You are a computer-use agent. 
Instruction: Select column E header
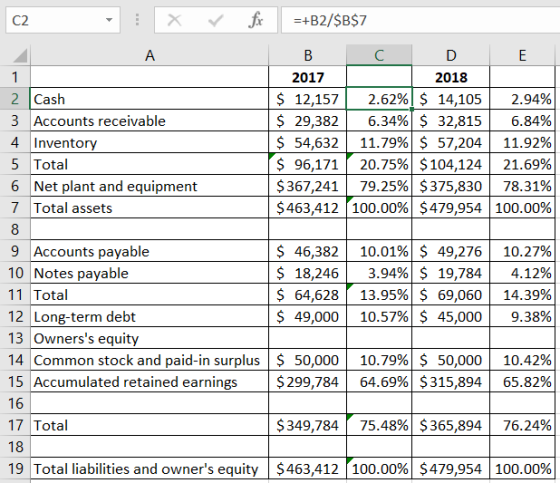tap(522, 55)
